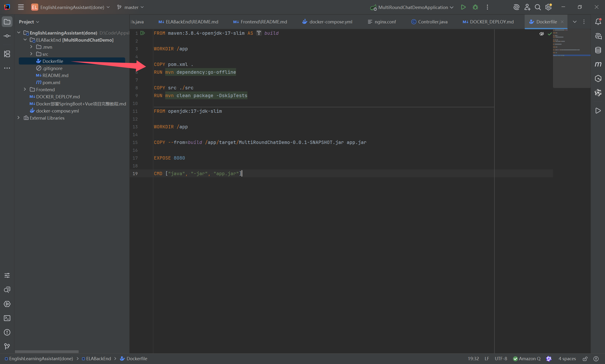Screen dimensions: 605x364
Task: Open editor tab options menu
Action: coord(584,22)
